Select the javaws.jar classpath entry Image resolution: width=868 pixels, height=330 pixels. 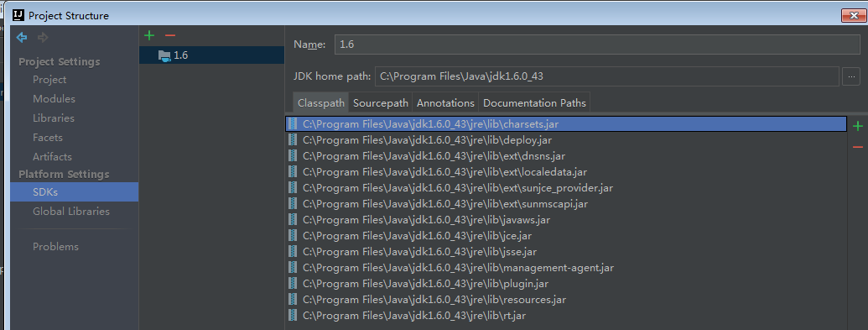566,220
